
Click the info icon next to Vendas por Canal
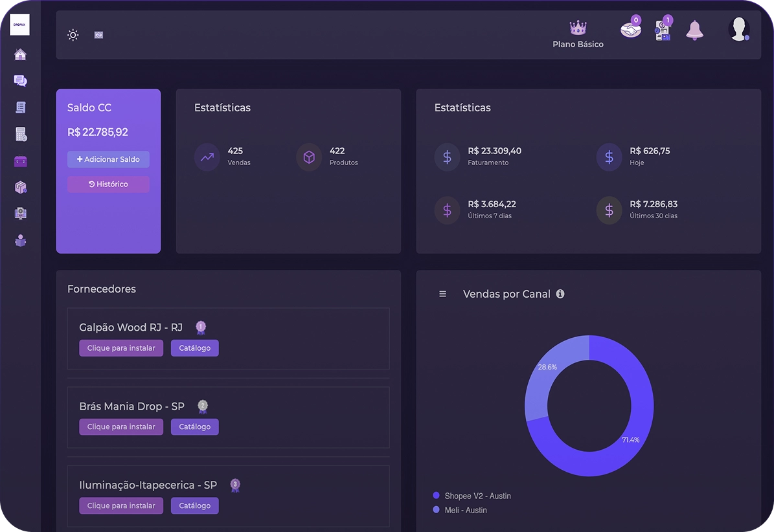point(560,293)
